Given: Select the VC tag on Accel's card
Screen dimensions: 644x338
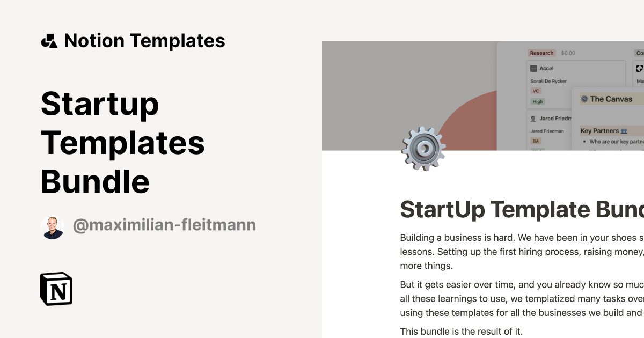Looking at the screenshot, I should 535,91.
